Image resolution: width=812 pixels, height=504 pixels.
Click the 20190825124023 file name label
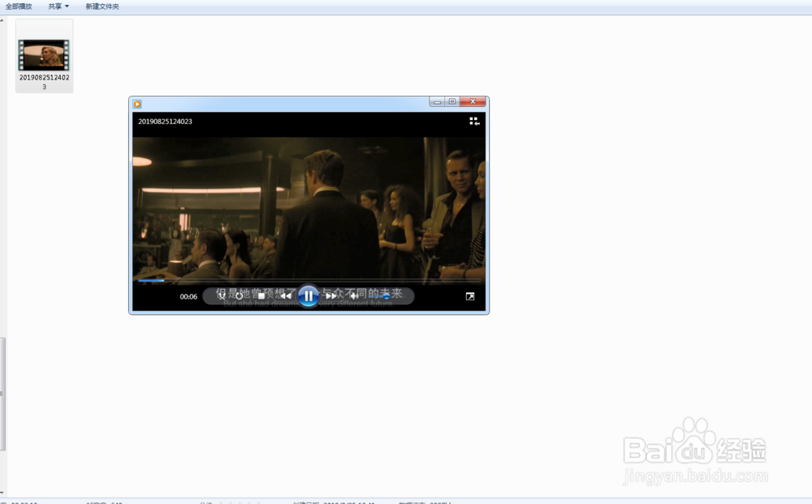[x=44, y=82]
